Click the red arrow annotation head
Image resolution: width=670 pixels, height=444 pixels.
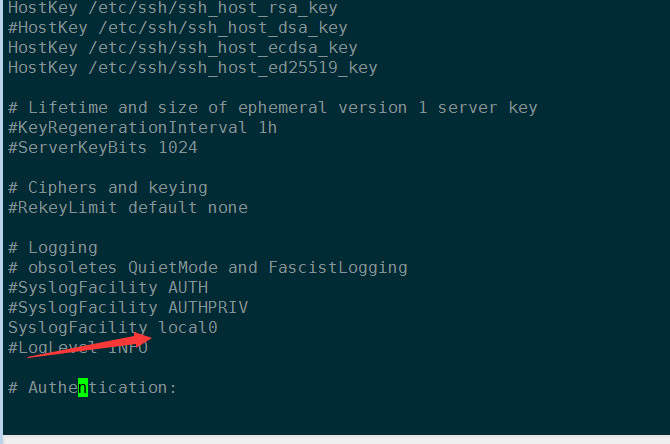pos(143,339)
